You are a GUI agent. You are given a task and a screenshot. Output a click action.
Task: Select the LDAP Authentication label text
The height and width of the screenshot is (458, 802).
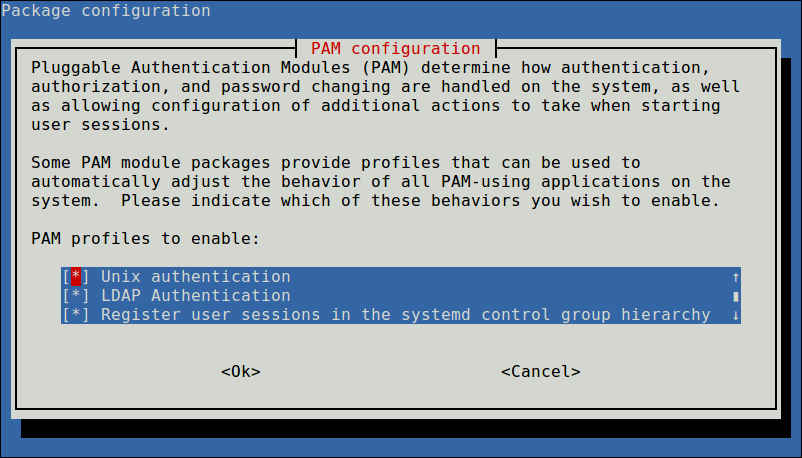(x=195, y=296)
